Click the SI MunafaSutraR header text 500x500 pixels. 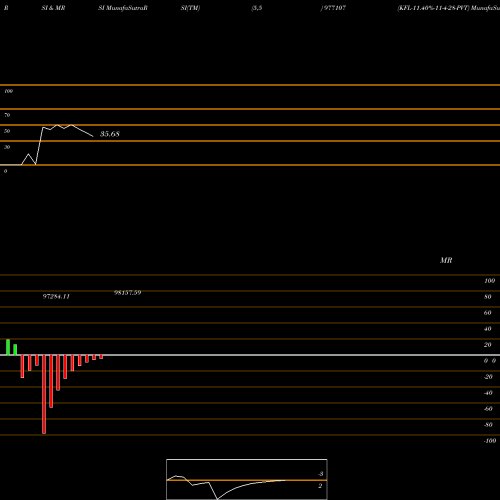pyautogui.click(x=123, y=8)
